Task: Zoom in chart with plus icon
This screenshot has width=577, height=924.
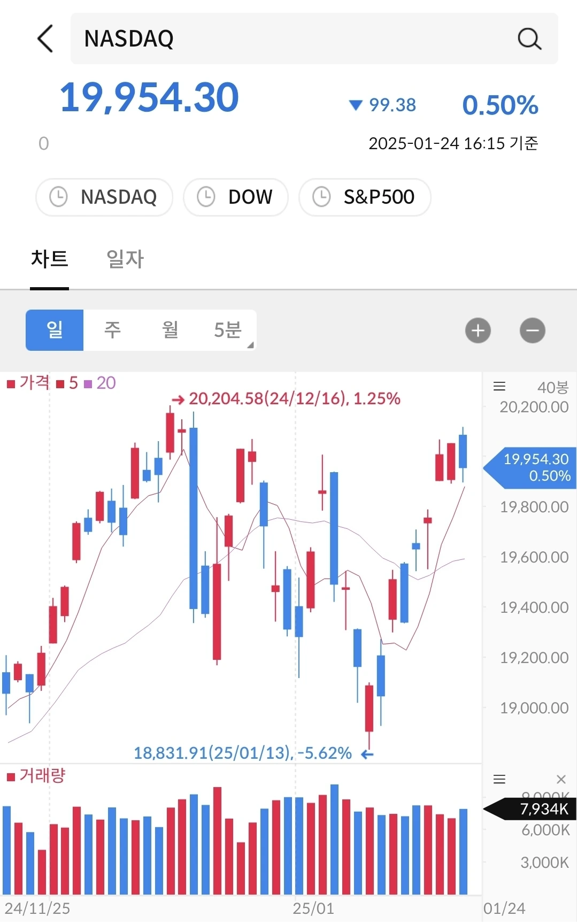Action: [x=478, y=330]
